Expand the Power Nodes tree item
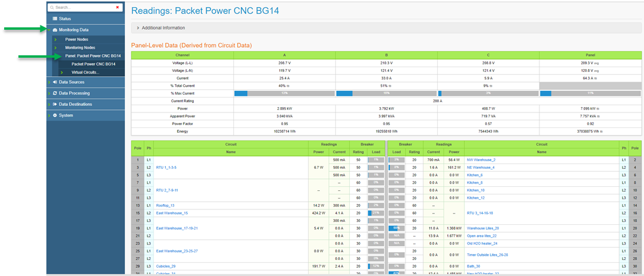The image size is (644, 276). pyautogui.click(x=55, y=39)
